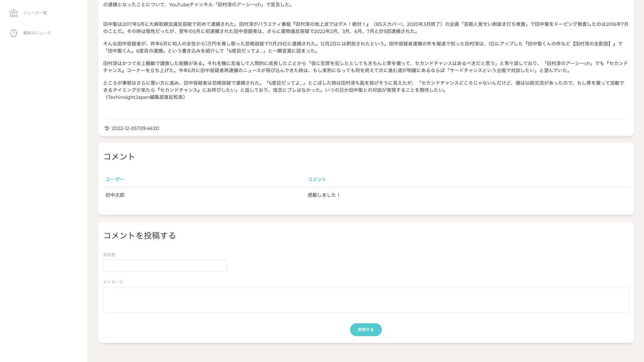Click the コメント column header in the table
Image resolution: width=644 pixels, height=362 pixels.
[317, 179]
